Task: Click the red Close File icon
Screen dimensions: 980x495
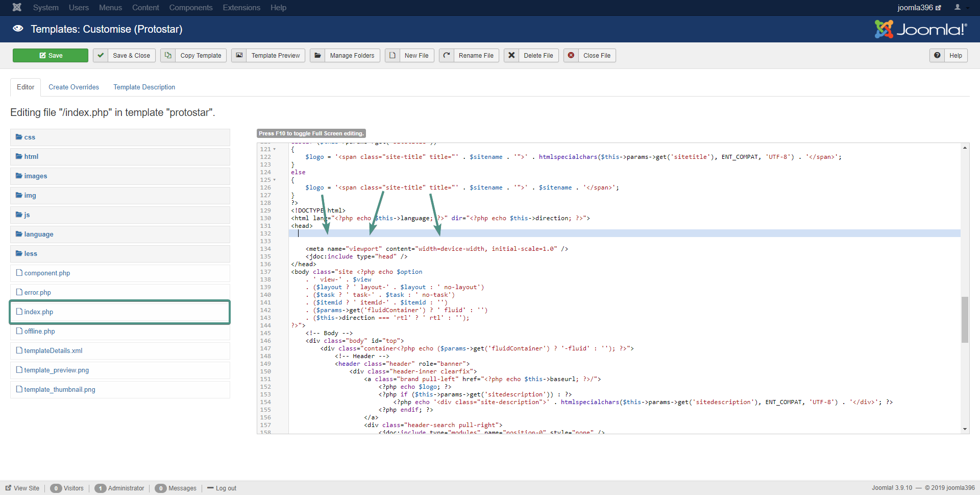Action: coord(571,55)
